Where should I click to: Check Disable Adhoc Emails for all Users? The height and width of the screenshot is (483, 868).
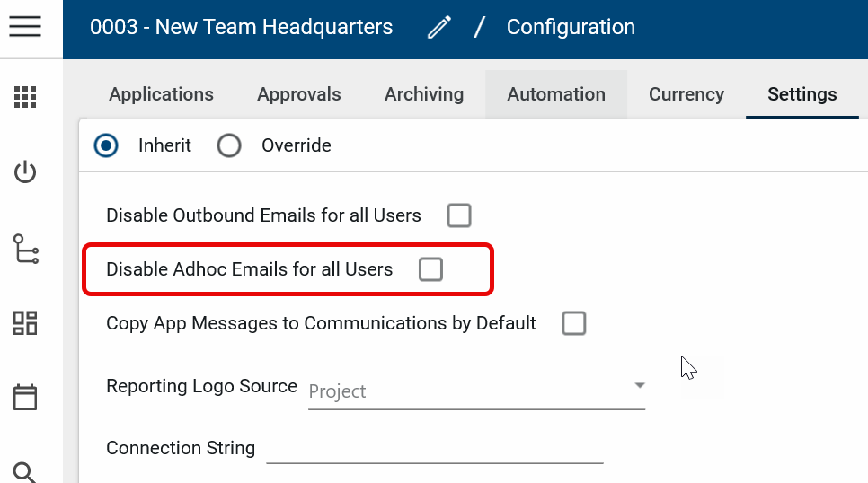(x=431, y=269)
